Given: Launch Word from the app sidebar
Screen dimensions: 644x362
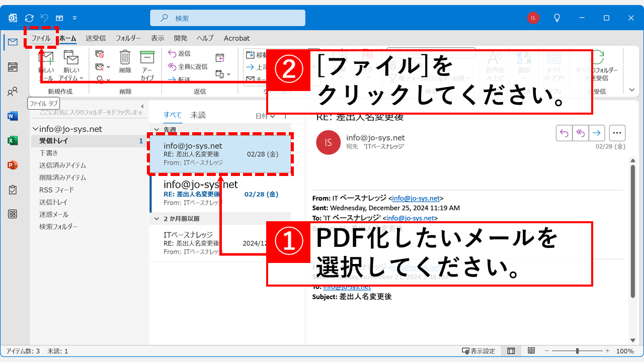Looking at the screenshot, I should [x=13, y=116].
